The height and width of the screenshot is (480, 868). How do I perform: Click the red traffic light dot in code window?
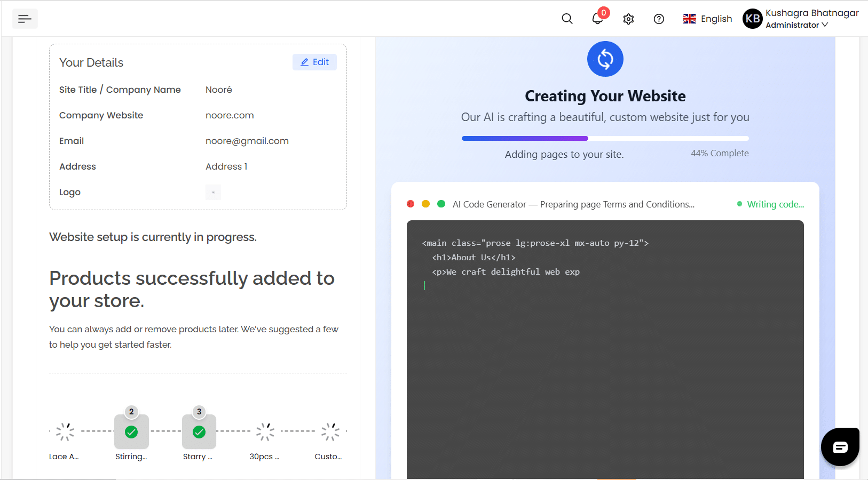point(411,204)
